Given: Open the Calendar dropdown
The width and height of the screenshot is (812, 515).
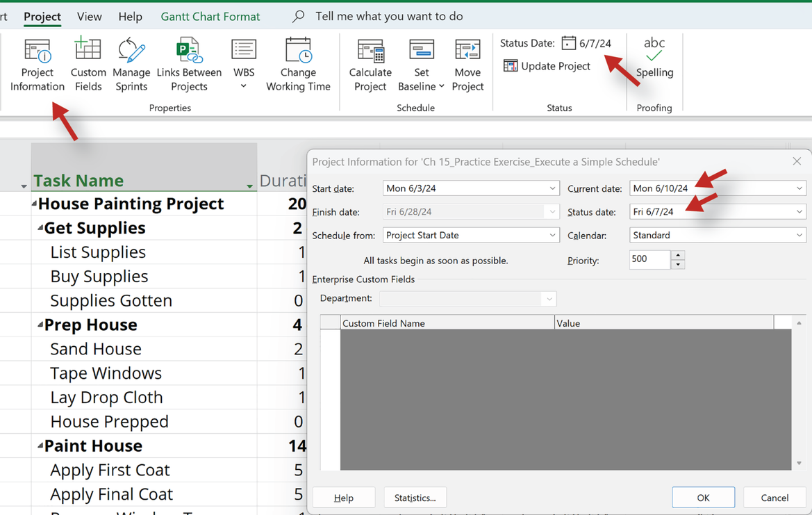Looking at the screenshot, I should [799, 235].
